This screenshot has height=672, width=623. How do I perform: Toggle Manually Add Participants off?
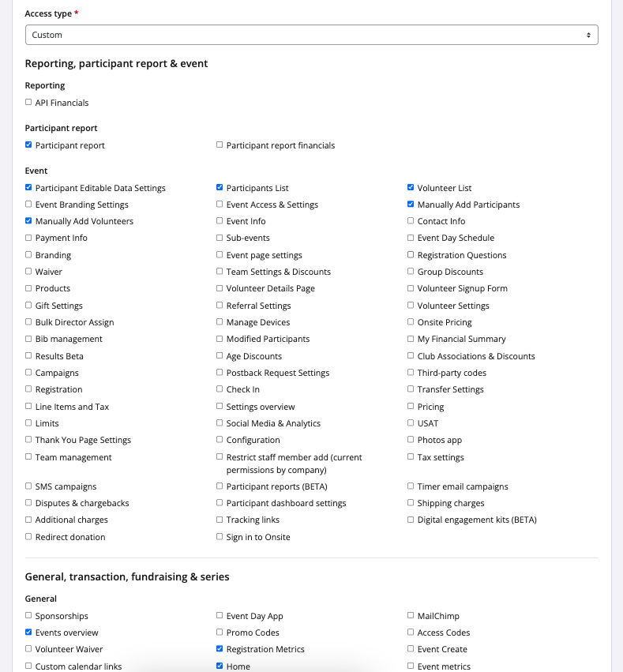point(411,205)
